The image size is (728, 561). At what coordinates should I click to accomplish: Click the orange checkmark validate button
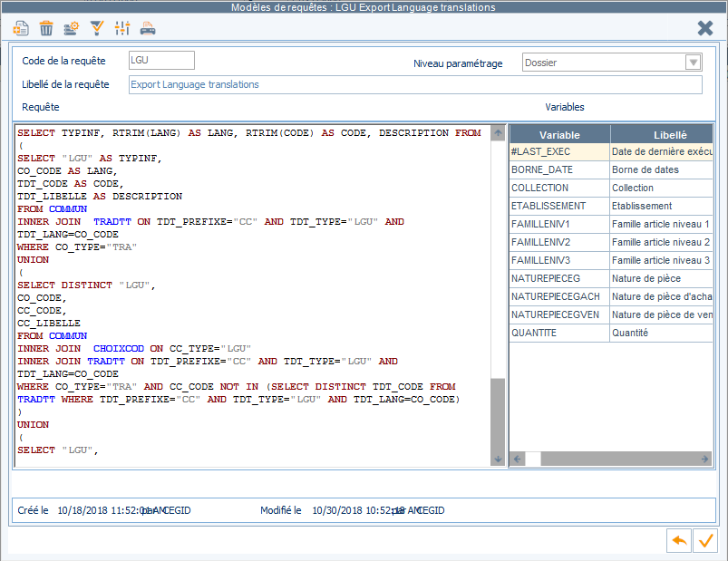point(705,540)
